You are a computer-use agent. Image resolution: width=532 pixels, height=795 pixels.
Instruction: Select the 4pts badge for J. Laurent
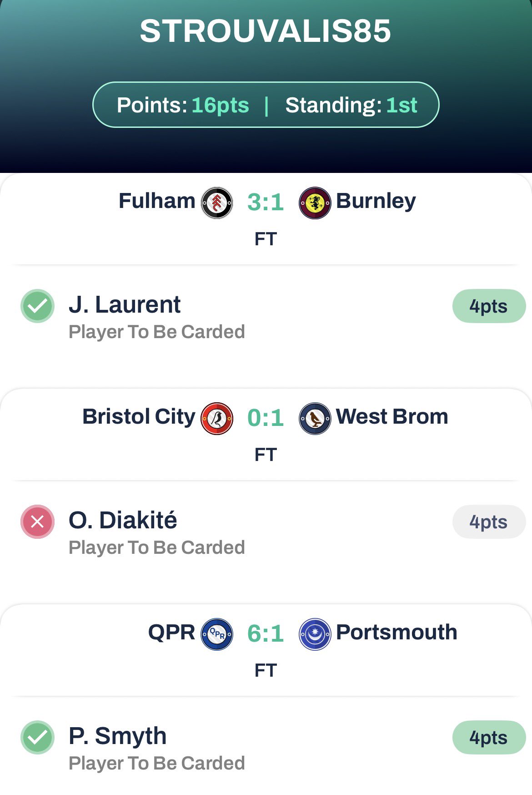coord(488,306)
